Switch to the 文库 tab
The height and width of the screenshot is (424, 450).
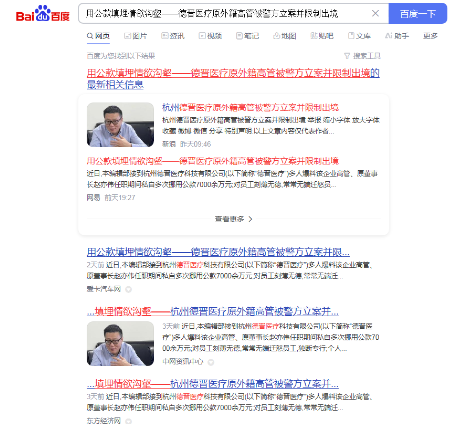tap(359, 36)
